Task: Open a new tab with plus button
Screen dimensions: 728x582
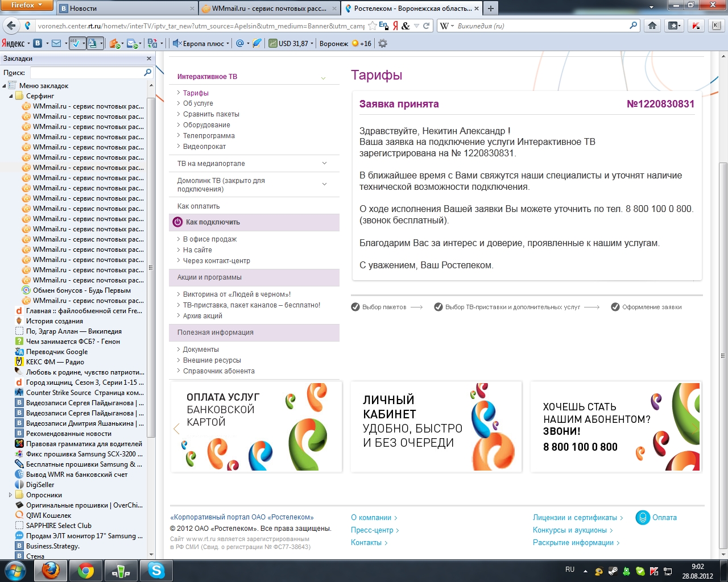Action: 491,8
